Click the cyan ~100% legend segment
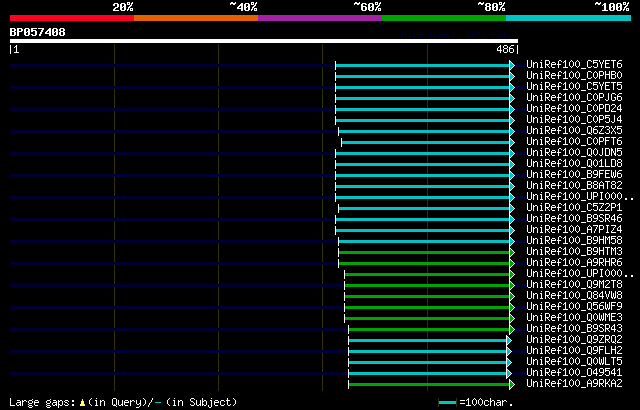The height and width of the screenshot is (410, 640). (x=569, y=18)
